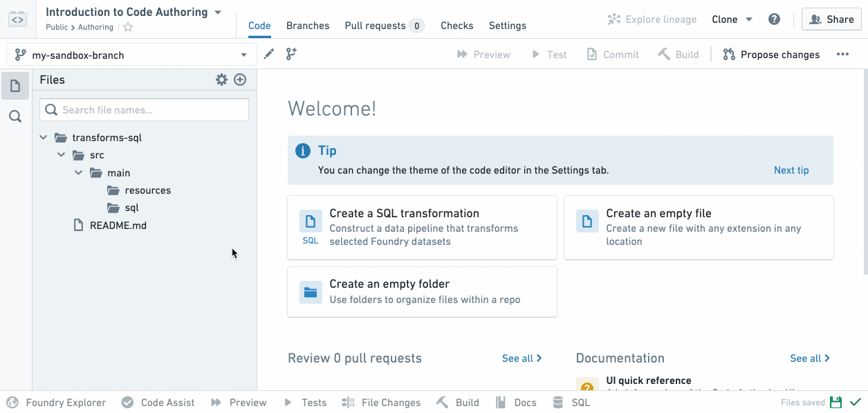Screen dimensions: 868x413
Task: Open the Code Assist panel
Action: (158, 403)
